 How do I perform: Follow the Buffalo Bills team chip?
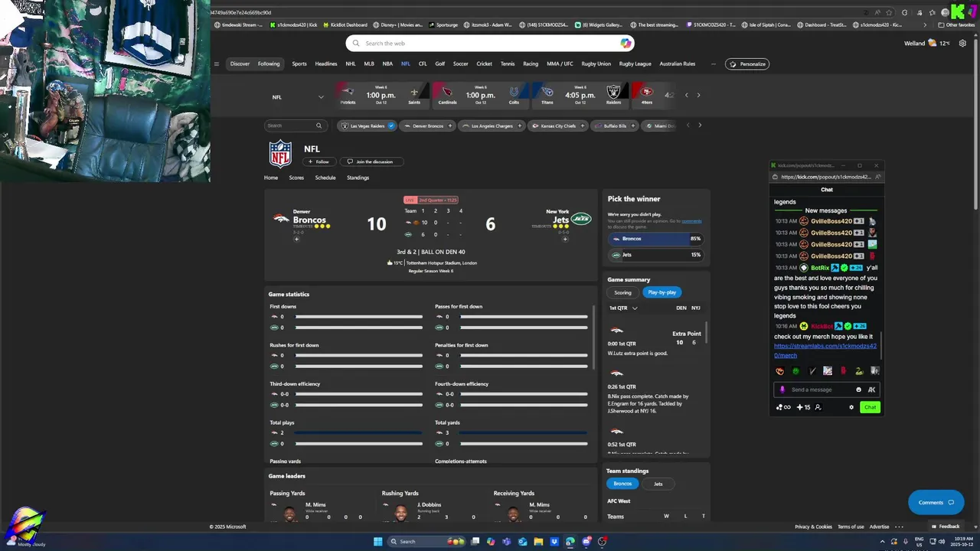coord(632,126)
